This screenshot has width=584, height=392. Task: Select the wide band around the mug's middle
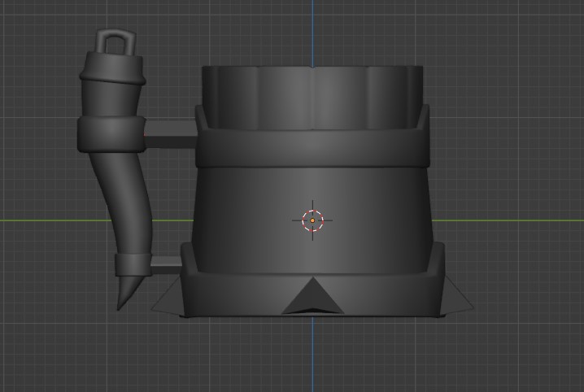(312, 147)
